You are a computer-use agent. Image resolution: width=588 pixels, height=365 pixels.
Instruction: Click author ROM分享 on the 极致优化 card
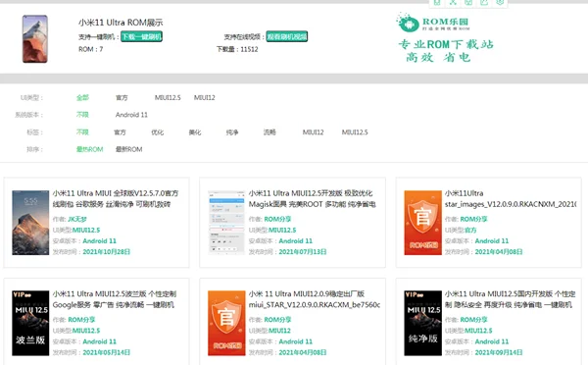(x=277, y=219)
